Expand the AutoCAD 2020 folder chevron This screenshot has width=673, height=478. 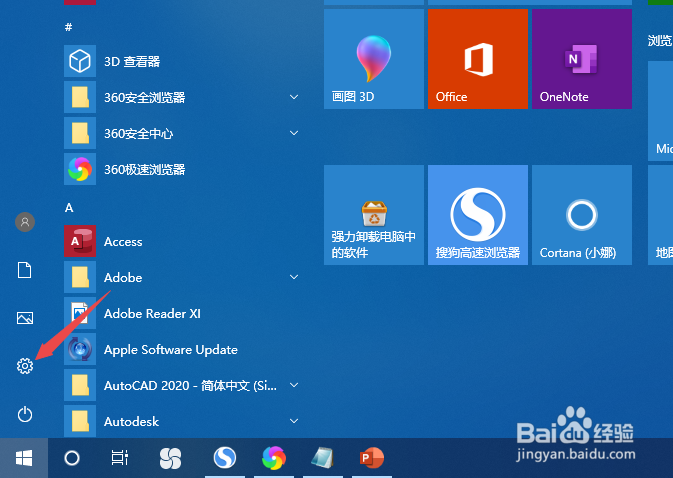[x=294, y=385]
